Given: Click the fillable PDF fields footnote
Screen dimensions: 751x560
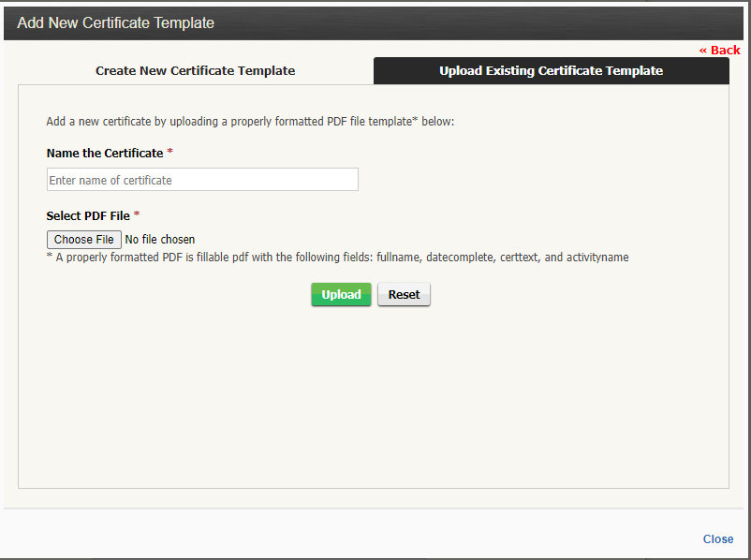Looking at the screenshot, I should pos(337,257).
